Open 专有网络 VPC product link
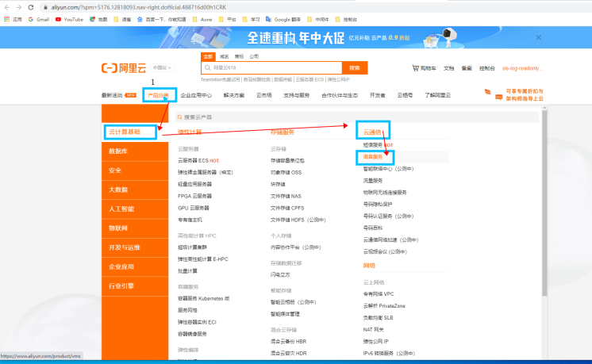This screenshot has width=592, height=364. pyautogui.click(x=379, y=294)
